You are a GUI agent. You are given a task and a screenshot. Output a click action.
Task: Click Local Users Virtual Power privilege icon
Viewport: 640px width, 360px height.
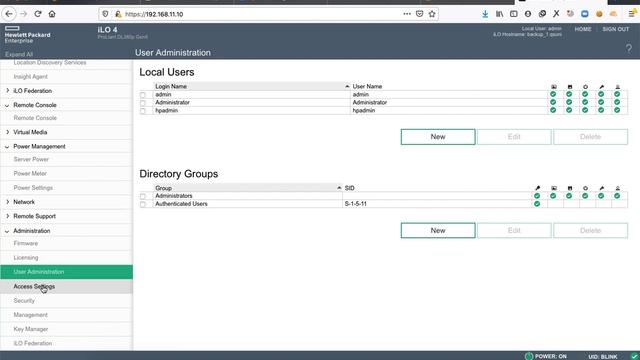pos(585,87)
